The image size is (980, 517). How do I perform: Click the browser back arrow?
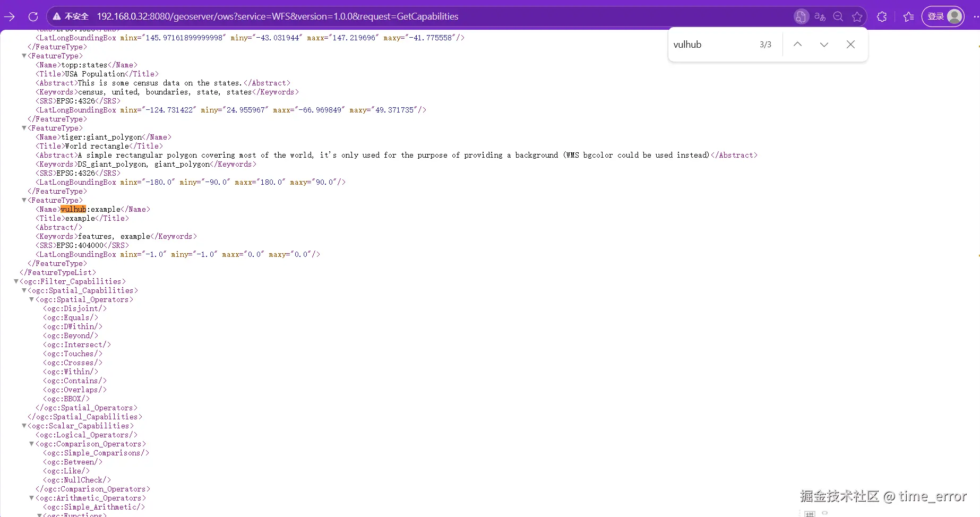[10, 16]
